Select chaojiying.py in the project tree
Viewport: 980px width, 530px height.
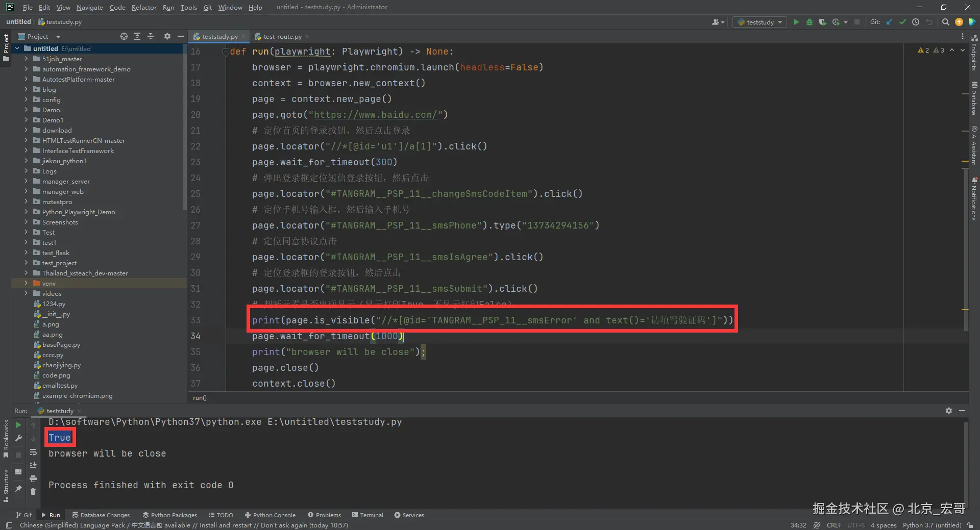click(x=61, y=365)
